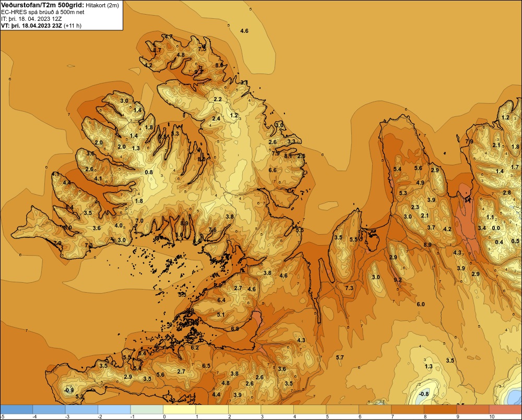Click the '6.8' temperature value
This screenshot has height=420, width=522.
point(235,329)
